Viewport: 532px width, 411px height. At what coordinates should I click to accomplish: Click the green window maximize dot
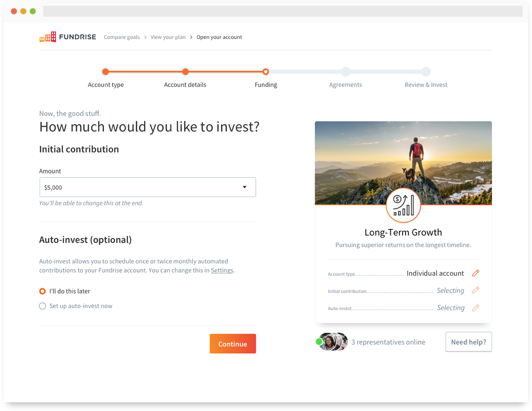pos(33,11)
